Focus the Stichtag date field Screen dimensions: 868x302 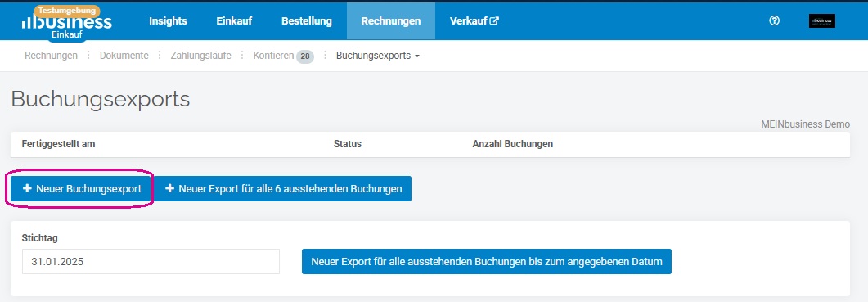pos(151,262)
